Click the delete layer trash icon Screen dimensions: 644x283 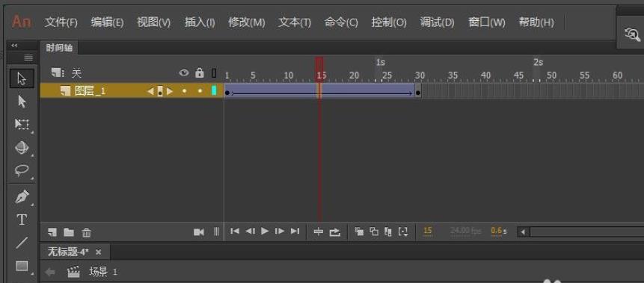pyautogui.click(x=86, y=232)
